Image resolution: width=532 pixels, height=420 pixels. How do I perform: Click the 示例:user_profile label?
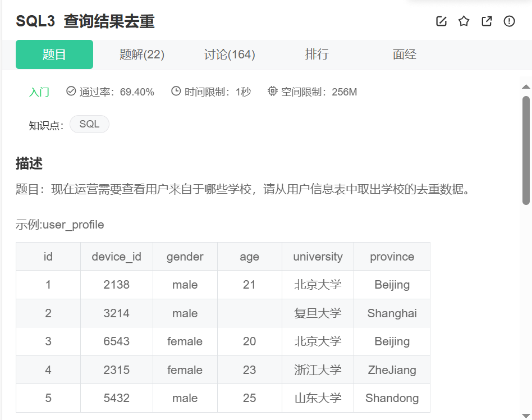tap(59, 225)
